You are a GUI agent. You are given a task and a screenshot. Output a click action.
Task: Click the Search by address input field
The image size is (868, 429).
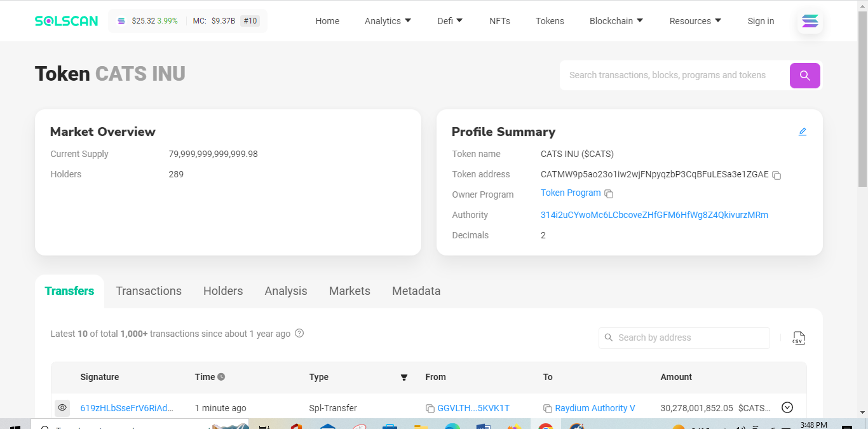coord(684,337)
